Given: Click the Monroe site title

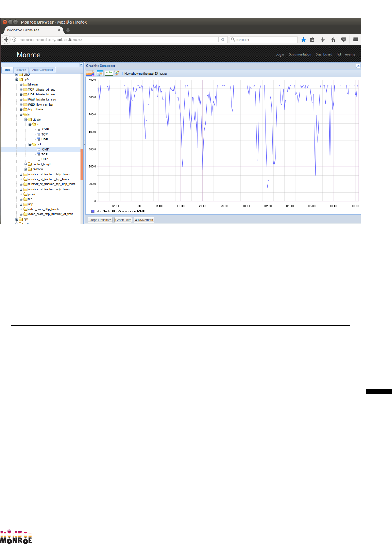Looking at the screenshot, I should (x=28, y=55).
